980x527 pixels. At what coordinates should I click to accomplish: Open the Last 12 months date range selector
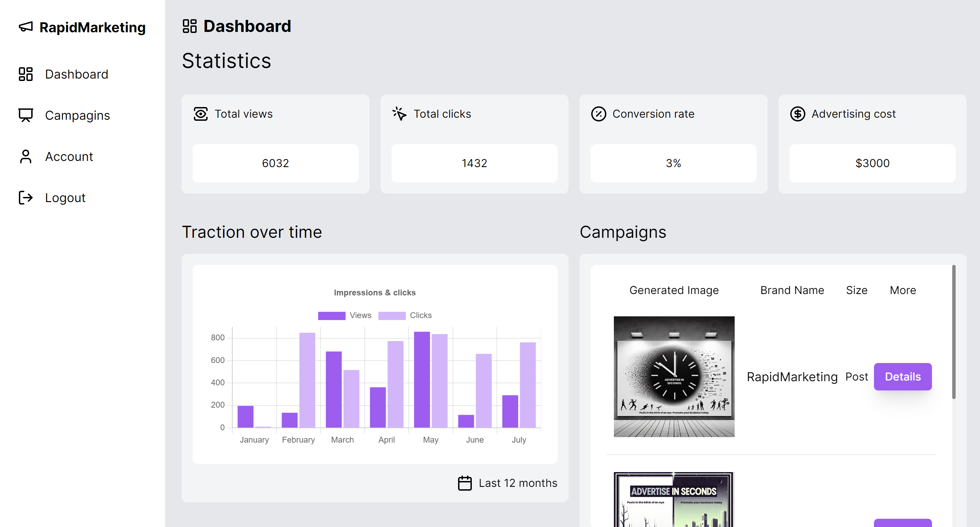(x=517, y=483)
